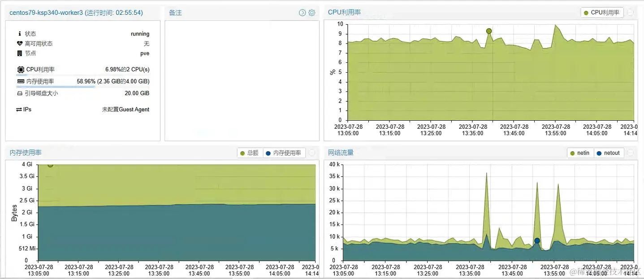Viewport: 644px width, 279px height.
Task: Click the 状态 info icon
Action: (19, 34)
